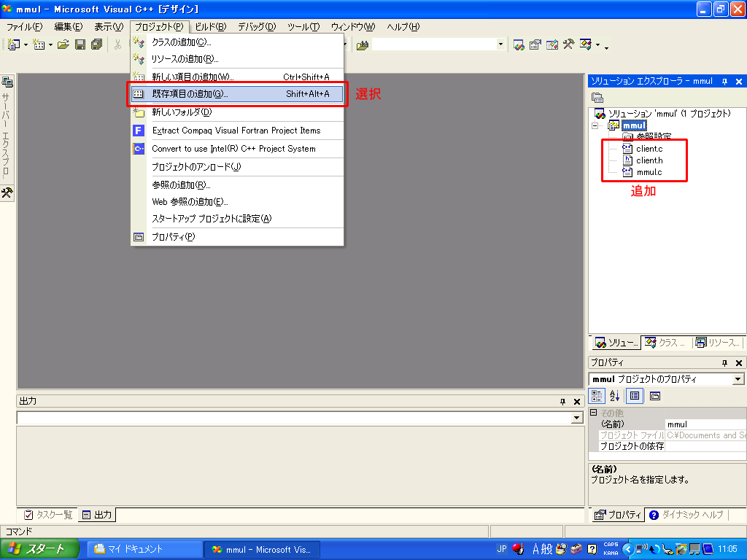Click the Solution Explorer properties icon button
Viewport: 747px width, 560px height.
tap(597, 98)
